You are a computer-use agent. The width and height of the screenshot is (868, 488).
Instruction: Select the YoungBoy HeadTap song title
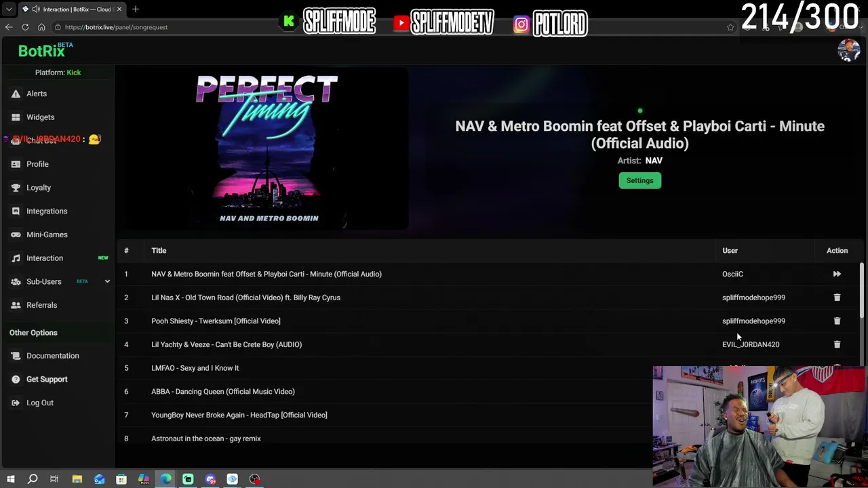point(239,415)
